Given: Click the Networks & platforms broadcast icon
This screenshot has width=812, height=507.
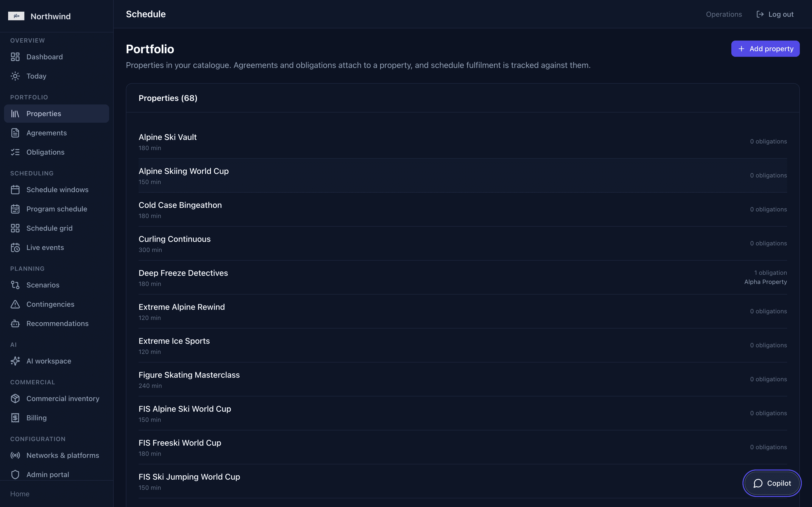Looking at the screenshot, I should 15,455.
